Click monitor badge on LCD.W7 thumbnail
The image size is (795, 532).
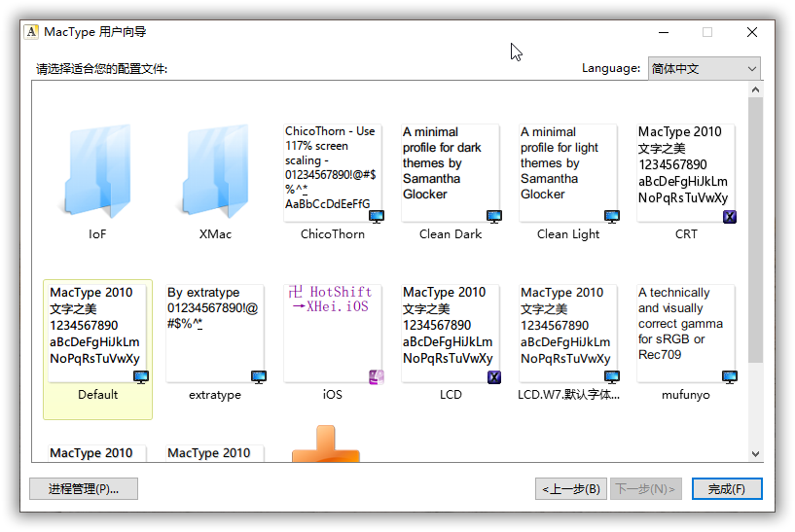(x=611, y=377)
